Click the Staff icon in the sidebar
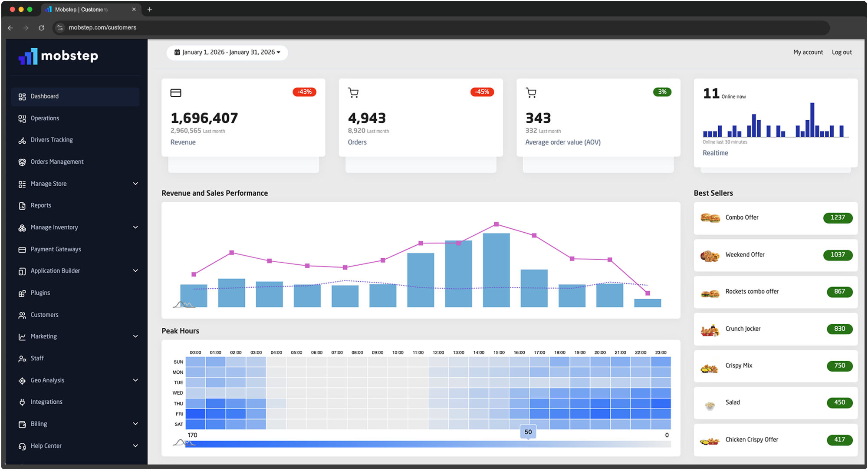Screen dimensions: 868x471 click(x=22, y=358)
